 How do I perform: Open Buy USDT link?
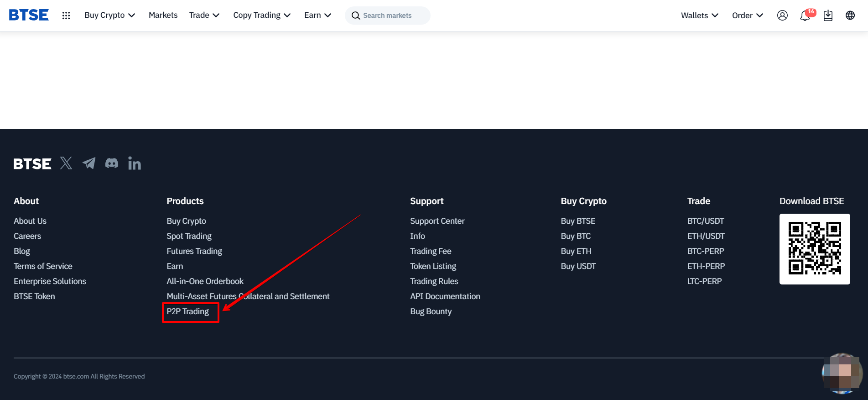tap(578, 266)
